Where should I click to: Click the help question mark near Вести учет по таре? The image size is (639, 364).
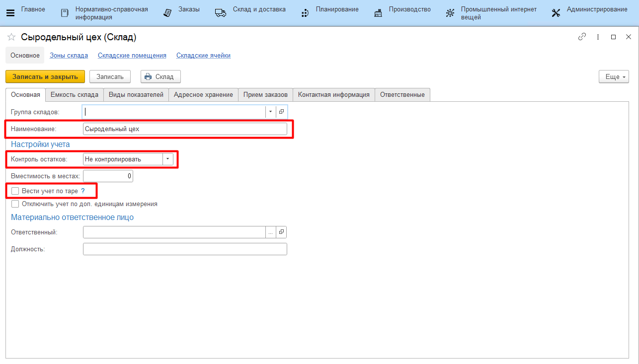pos(83,191)
